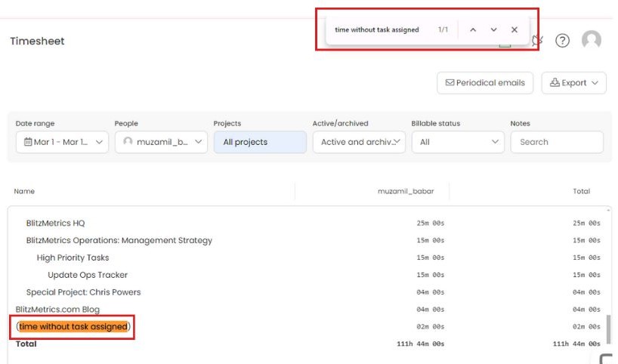Open the user profile avatar
The height and width of the screenshot is (364, 618).
pyautogui.click(x=592, y=41)
